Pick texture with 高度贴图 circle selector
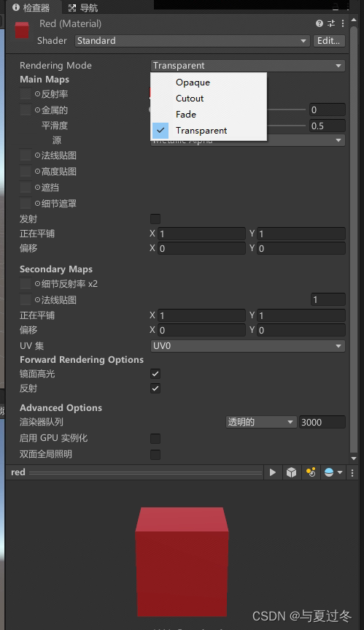The height and width of the screenshot is (630, 364). pos(37,172)
